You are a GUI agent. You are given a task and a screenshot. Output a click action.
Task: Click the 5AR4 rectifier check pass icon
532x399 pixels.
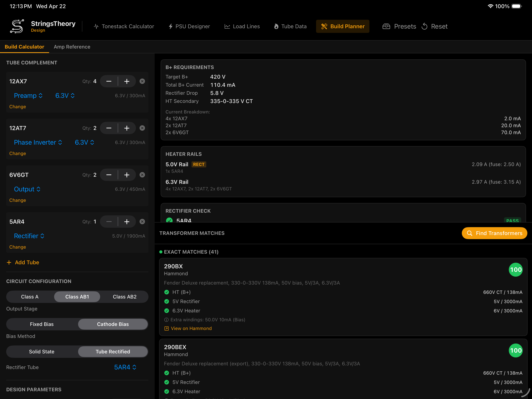click(x=169, y=220)
